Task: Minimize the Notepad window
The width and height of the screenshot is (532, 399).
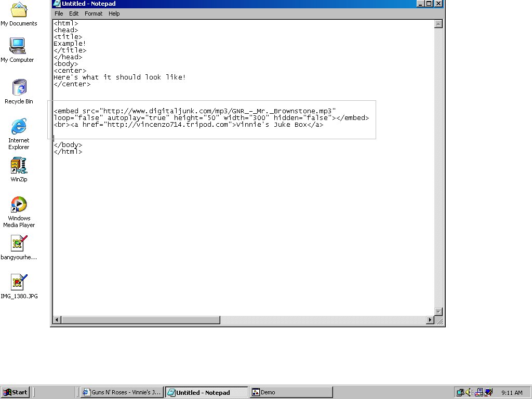Action: coord(421,4)
